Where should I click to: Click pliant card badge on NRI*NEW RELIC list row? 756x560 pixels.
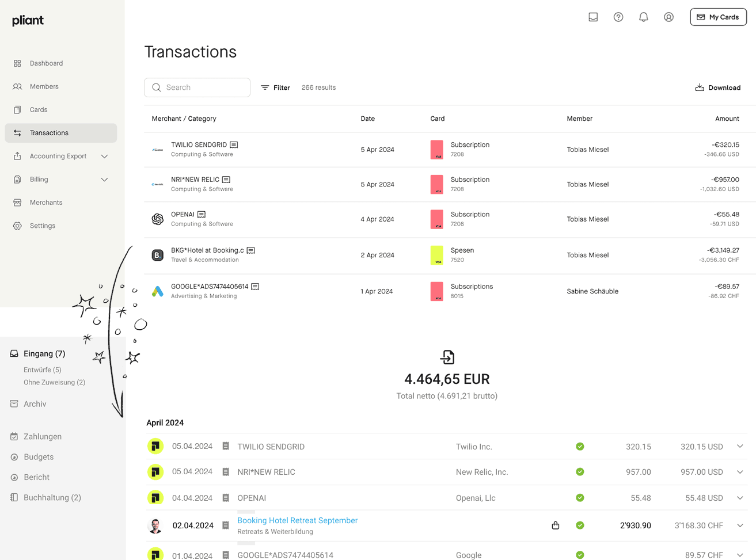[x=155, y=472]
